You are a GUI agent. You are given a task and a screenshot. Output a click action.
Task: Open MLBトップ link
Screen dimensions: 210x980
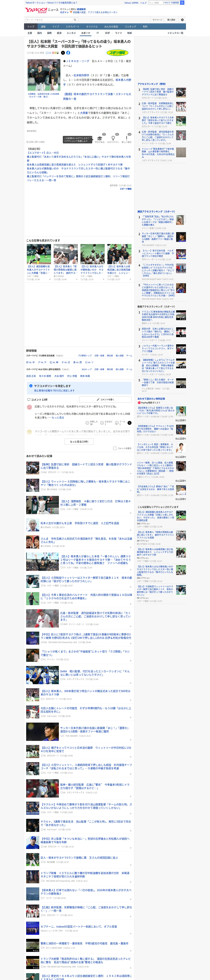[87, 369]
